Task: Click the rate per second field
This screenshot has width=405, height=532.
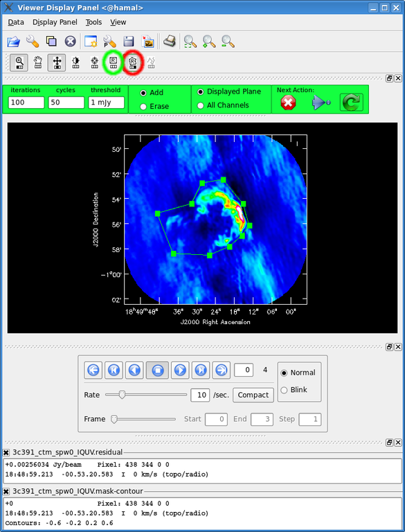Action: (x=200, y=396)
